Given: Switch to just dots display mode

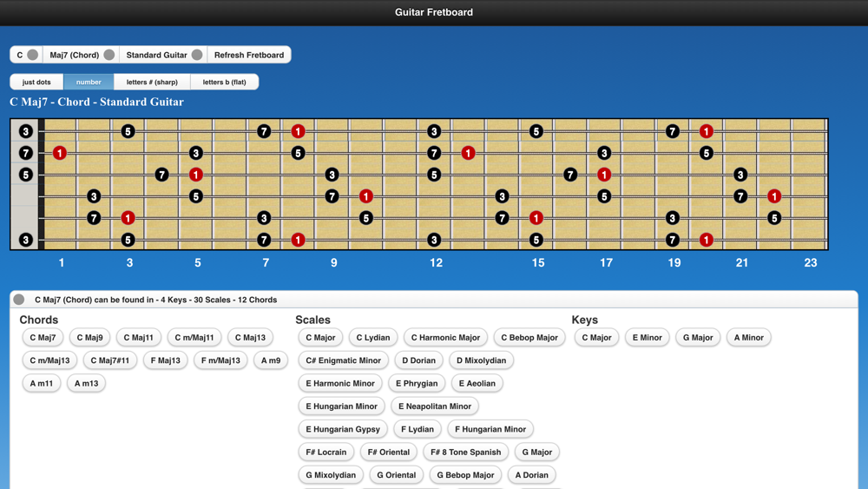Looking at the screenshot, I should coord(36,82).
